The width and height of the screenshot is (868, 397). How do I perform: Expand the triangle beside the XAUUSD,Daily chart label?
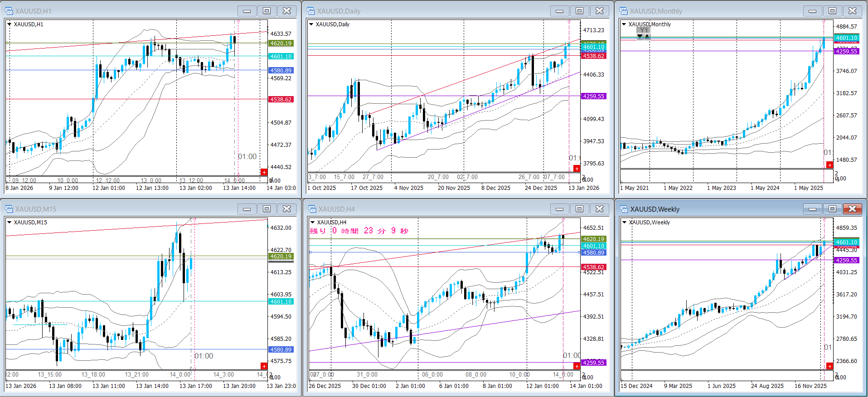tap(311, 24)
